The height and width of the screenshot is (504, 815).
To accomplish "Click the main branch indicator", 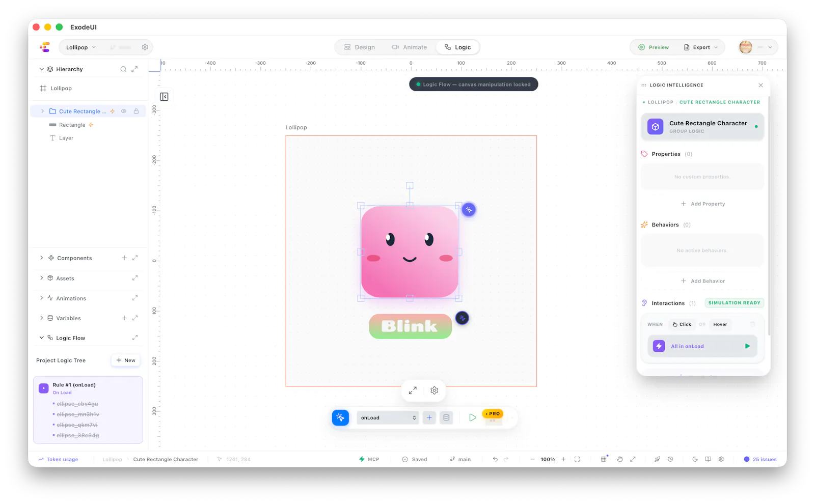I will pyautogui.click(x=460, y=459).
